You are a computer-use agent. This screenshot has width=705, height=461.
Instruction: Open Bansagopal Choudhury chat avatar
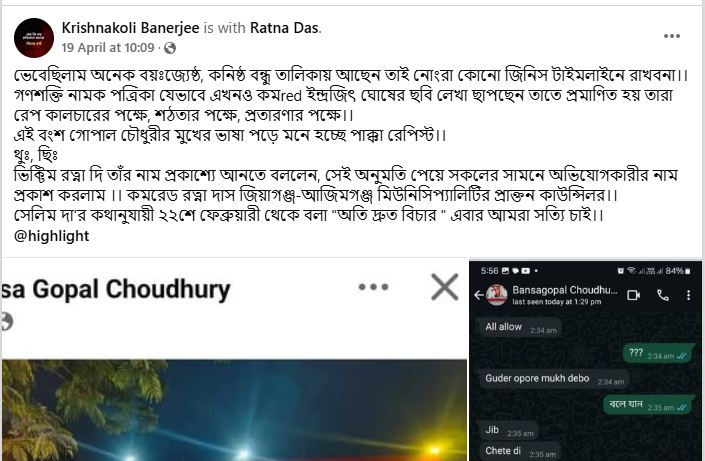pyautogui.click(x=497, y=295)
